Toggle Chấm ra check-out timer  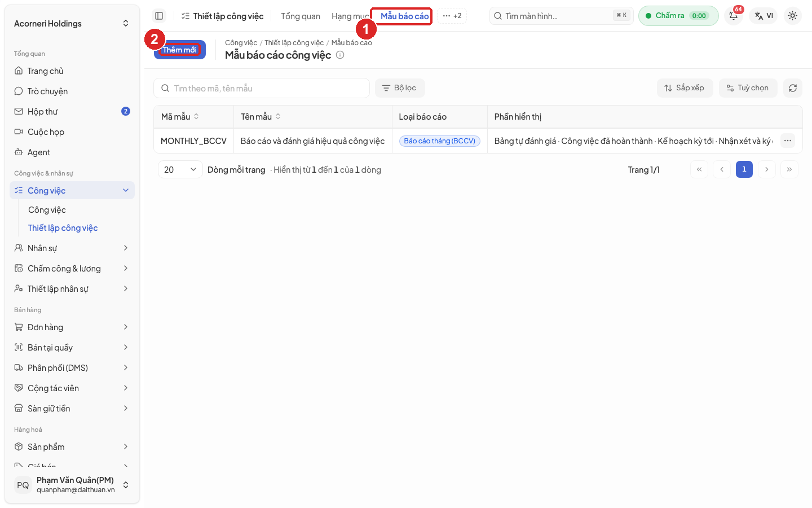coord(678,16)
